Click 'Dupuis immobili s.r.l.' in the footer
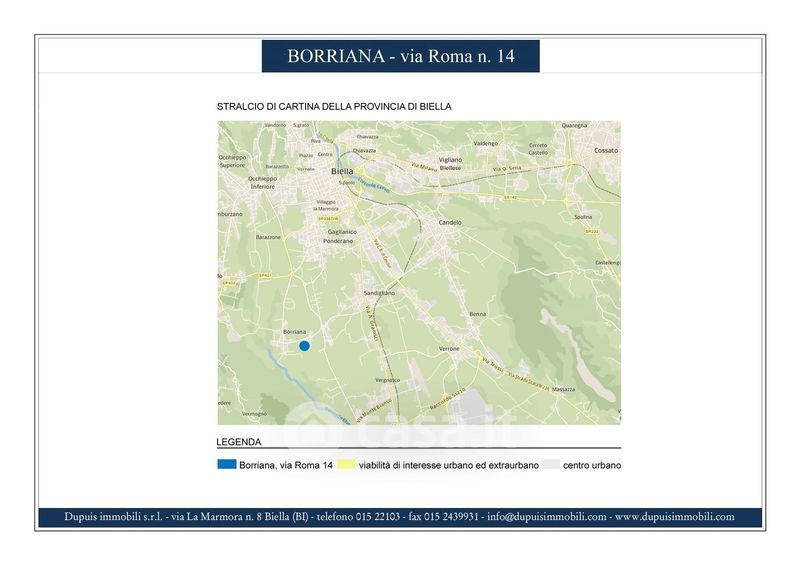Screen dimensions: 800x565 pyautogui.click(x=113, y=517)
